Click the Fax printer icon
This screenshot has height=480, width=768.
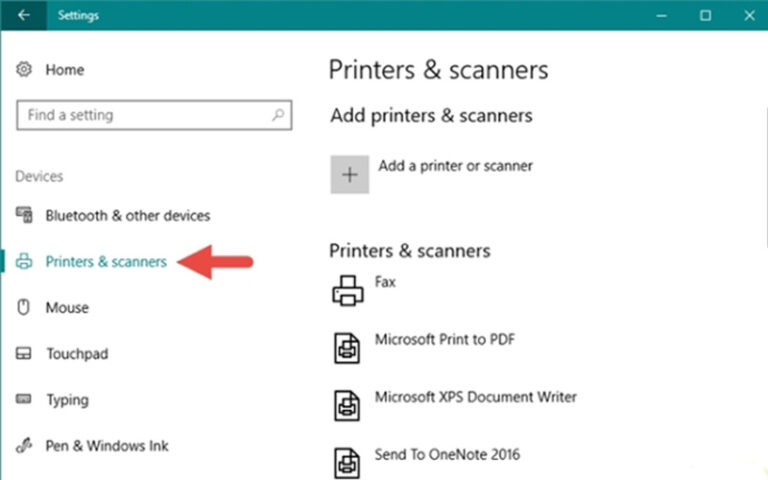348,290
